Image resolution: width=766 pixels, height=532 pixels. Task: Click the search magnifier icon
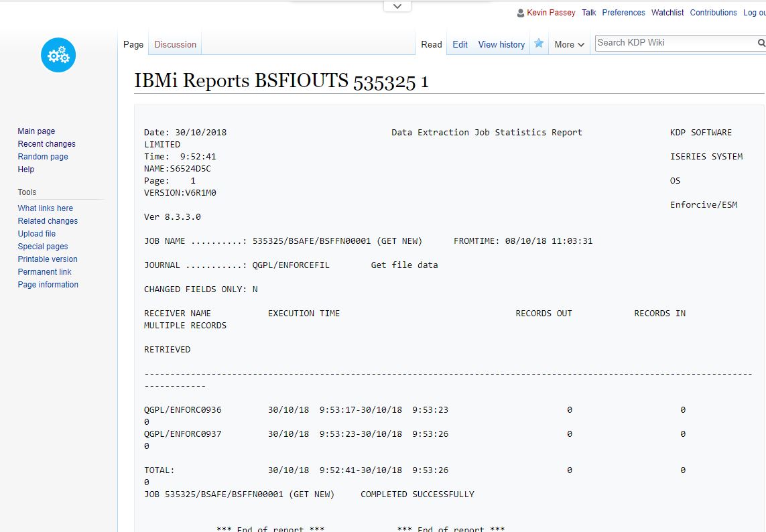pos(761,43)
